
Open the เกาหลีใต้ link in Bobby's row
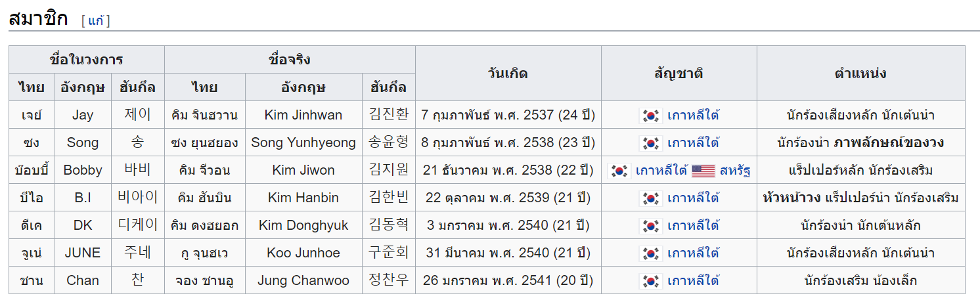(x=661, y=171)
